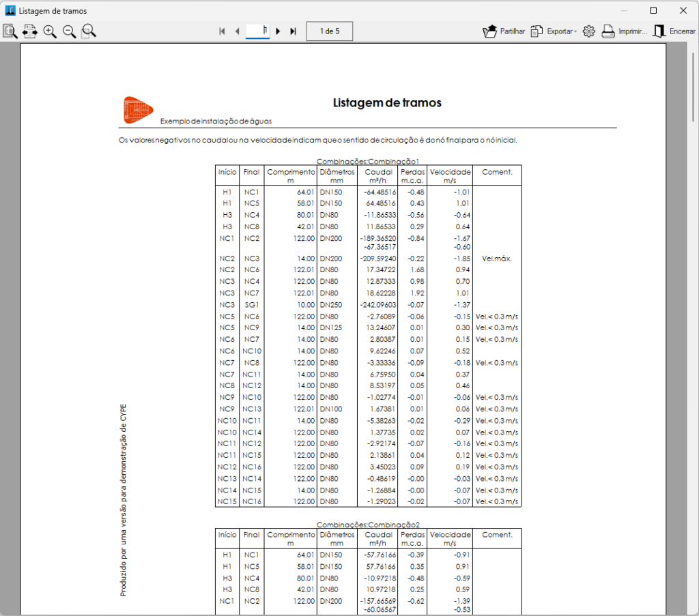699x616 pixels.
Task: Click the fit page width icon
Action: click(30, 31)
